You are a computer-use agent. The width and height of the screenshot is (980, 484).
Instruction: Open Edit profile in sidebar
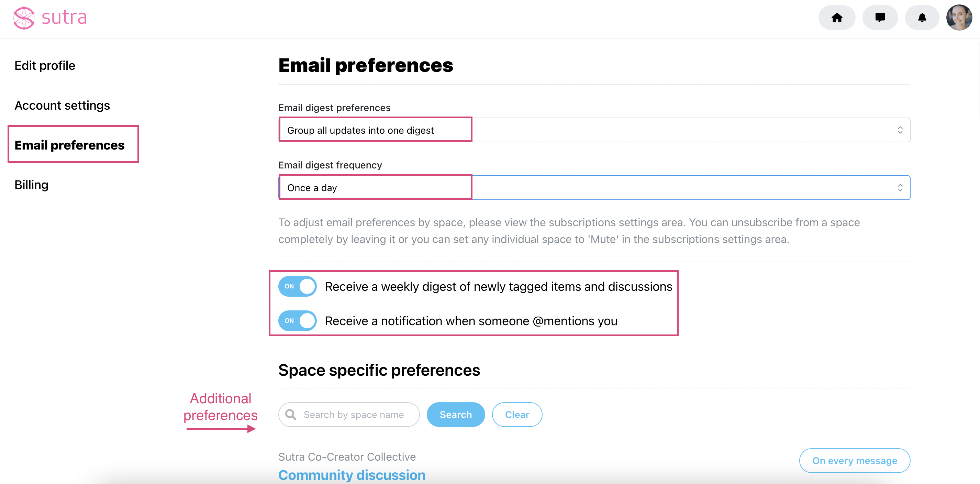(x=45, y=65)
